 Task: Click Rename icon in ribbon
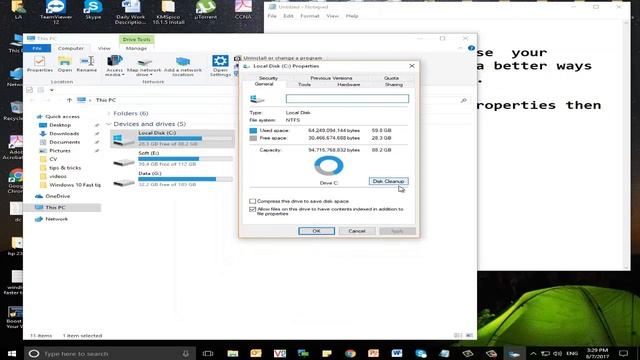(87, 64)
